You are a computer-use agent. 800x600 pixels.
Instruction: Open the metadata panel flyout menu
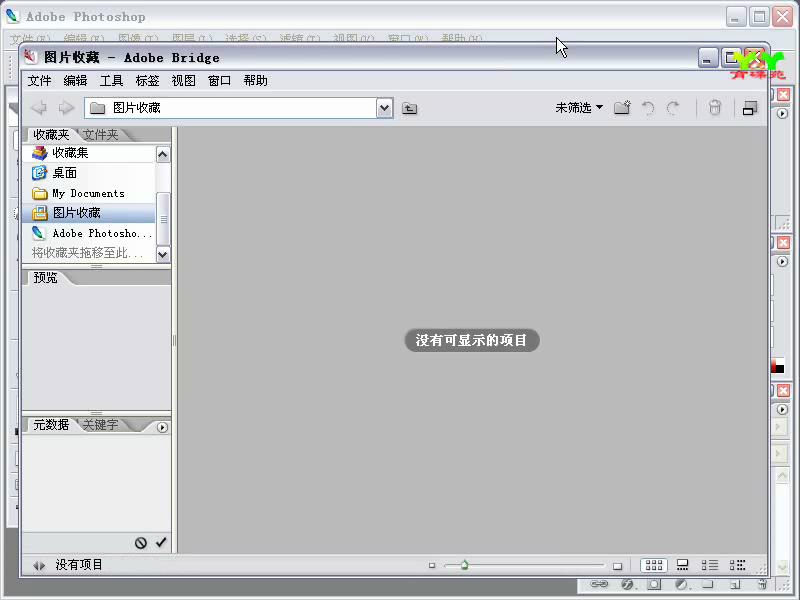point(162,428)
